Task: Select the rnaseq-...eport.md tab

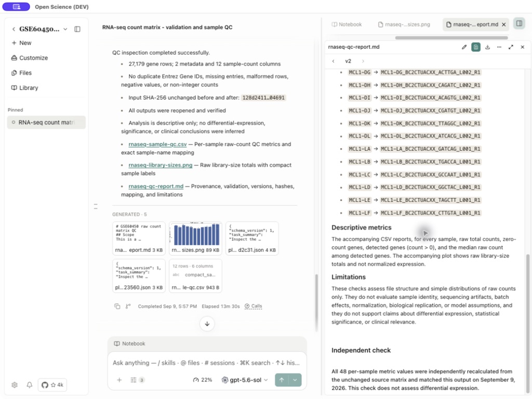Action: 472,24
